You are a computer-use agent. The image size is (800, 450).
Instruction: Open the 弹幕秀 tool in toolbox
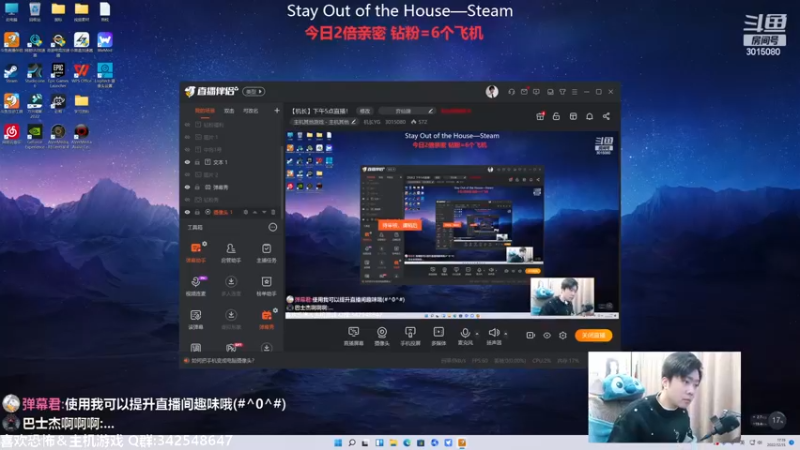(x=266, y=319)
